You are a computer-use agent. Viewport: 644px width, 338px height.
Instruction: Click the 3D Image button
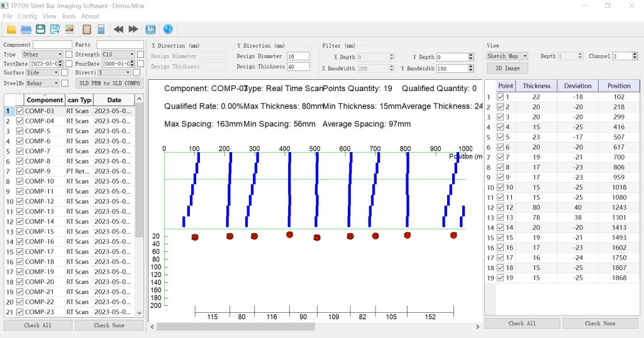click(508, 68)
